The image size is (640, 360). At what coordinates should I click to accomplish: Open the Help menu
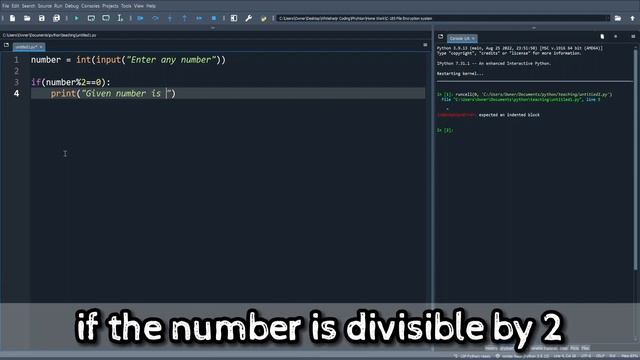click(151, 6)
